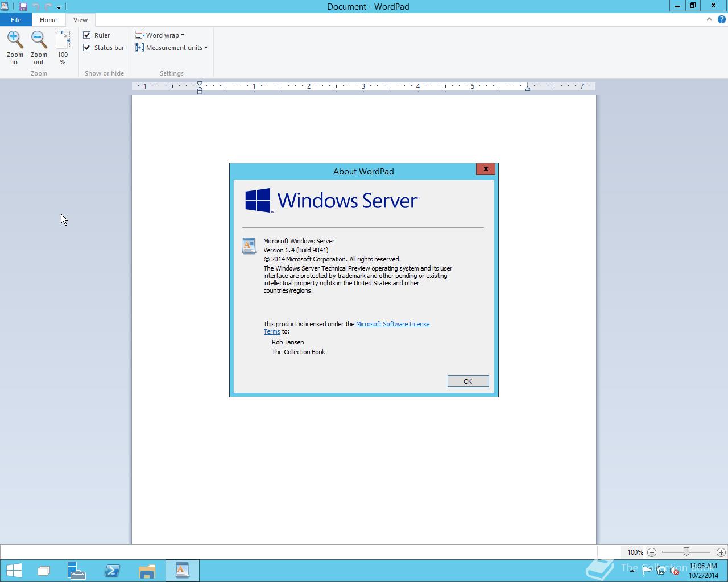This screenshot has height=582, width=728.
Task: Click the Save floppy disk icon
Action: [x=23, y=7]
